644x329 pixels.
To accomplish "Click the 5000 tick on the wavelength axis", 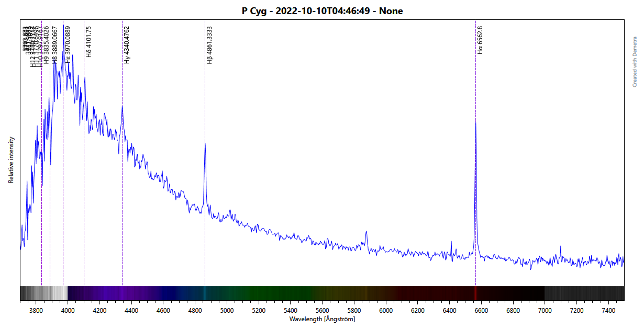I will tap(227, 311).
